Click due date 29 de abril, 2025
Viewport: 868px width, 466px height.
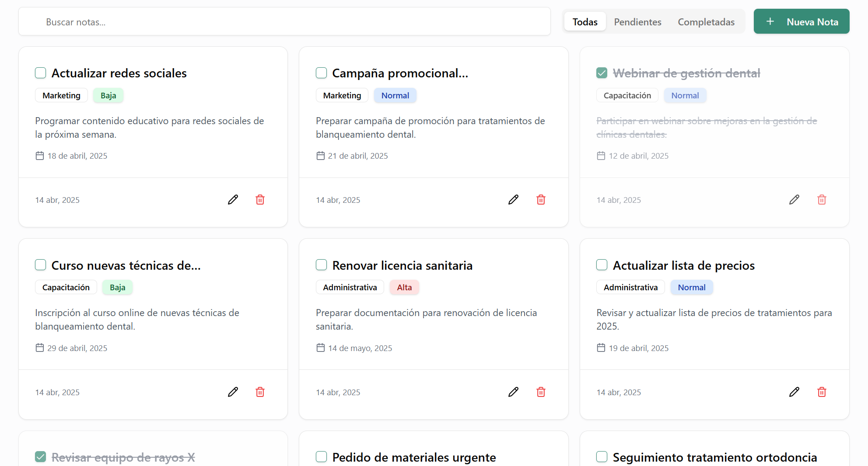click(x=77, y=348)
